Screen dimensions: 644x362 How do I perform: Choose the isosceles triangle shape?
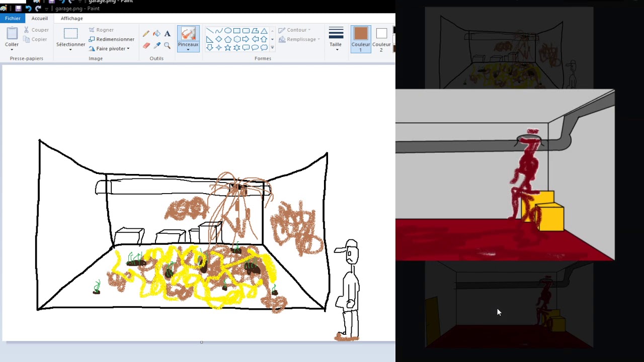pyautogui.click(x=264, y=31)
